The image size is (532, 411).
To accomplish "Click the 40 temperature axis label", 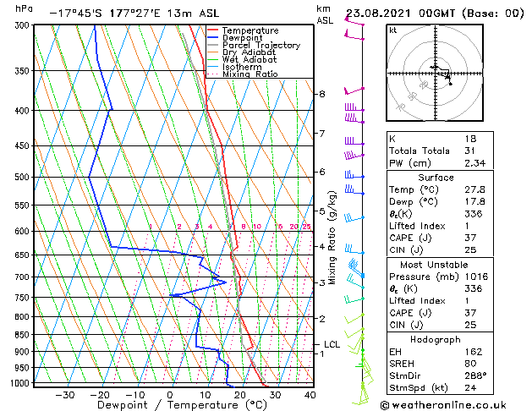I will click(310, 396).
